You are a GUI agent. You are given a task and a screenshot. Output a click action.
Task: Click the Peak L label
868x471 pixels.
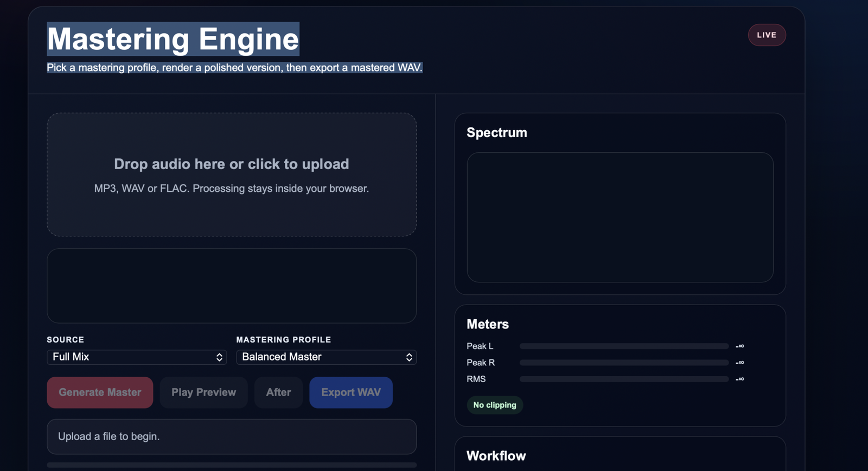[480, 346]
